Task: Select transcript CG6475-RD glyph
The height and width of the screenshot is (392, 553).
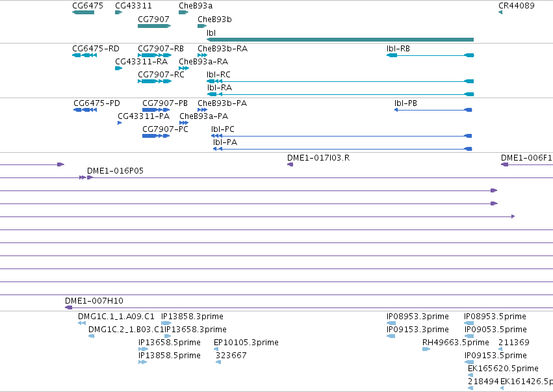Action: (84, 55)
